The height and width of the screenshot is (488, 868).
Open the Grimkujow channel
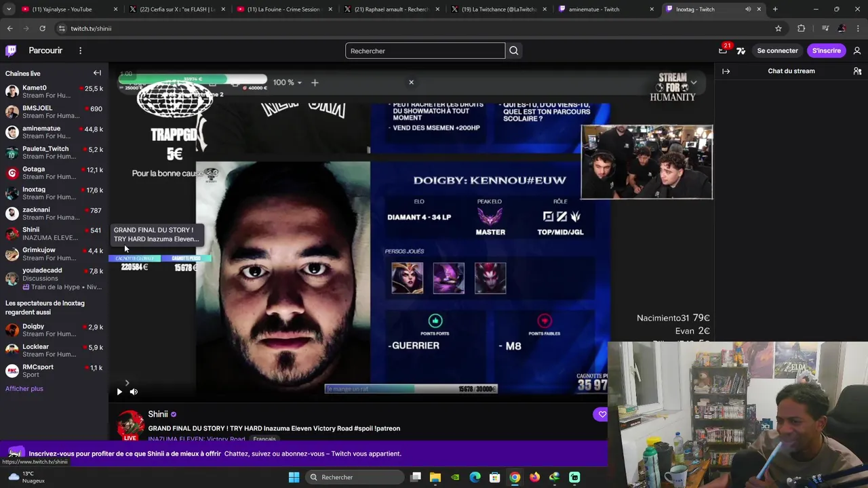click(x=54, y=254)
